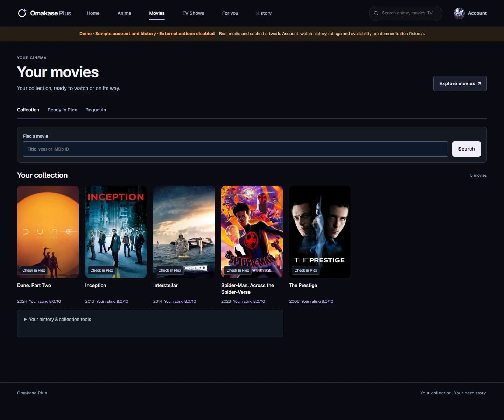Open The Prestige poster thumbnail
504x420 pixels.
pos(320,232)
